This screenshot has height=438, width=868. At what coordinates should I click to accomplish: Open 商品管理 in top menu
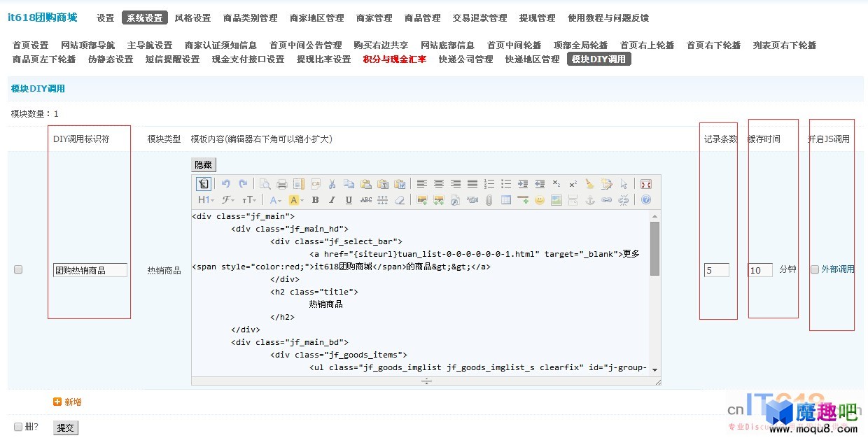tap(423, 18)
